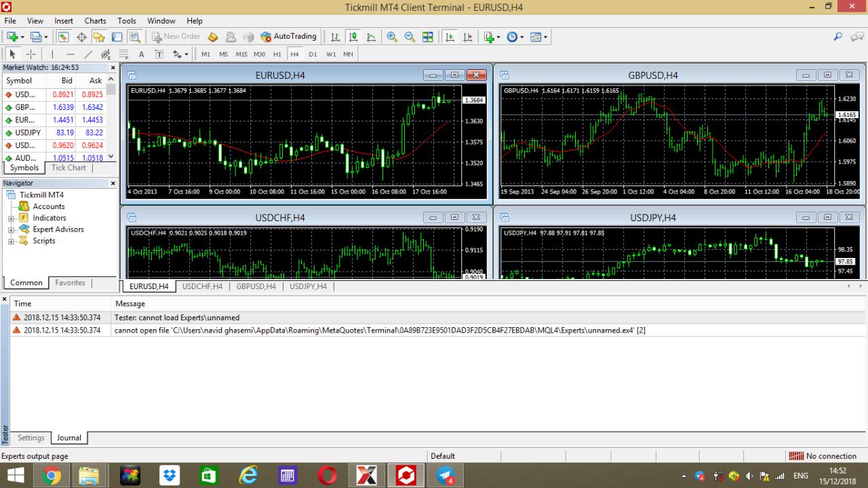The image size is (868, 488).
Task: Expand the Expert Advisors tree node
Action: (x=11, y=230)
